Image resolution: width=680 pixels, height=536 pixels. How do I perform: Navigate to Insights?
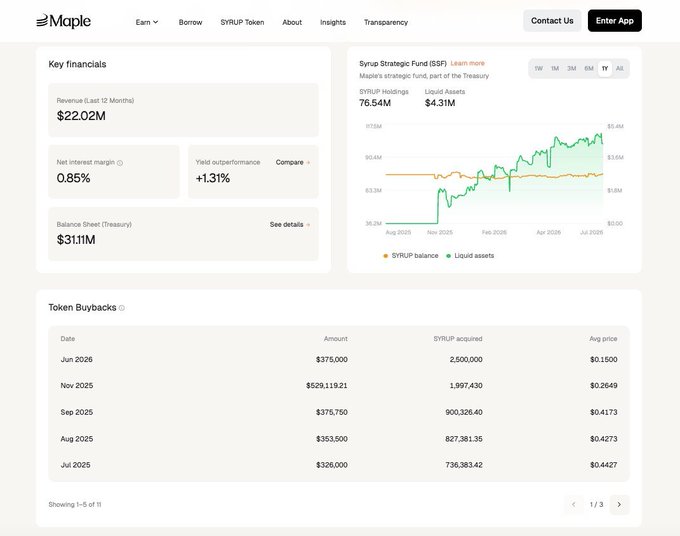pyautogui.click(x=333, y=22)
